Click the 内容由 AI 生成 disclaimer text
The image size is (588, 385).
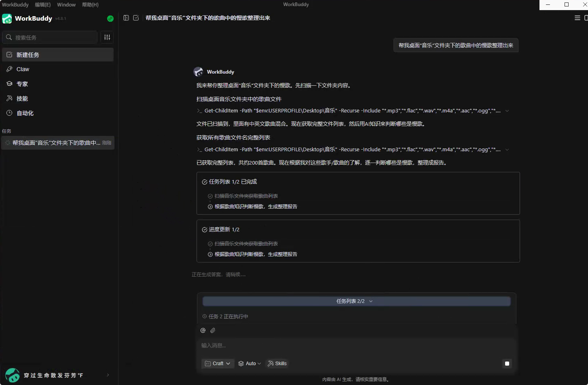tap(356, 379)
